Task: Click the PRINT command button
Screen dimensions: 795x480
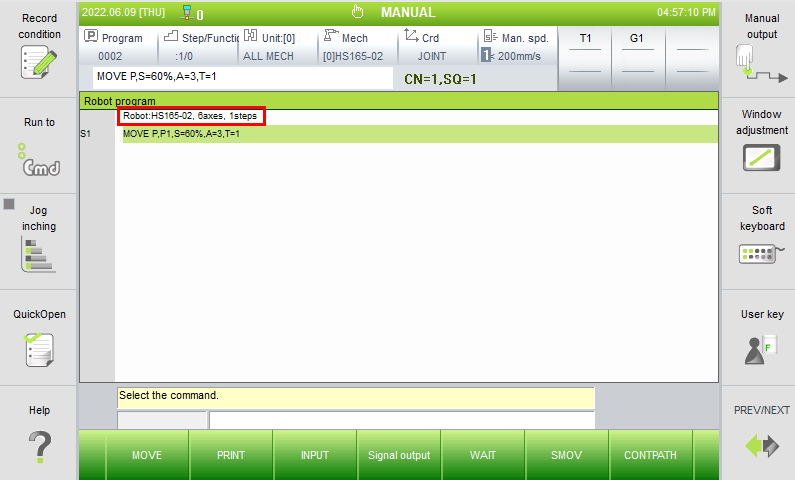Action: point(231,455)
